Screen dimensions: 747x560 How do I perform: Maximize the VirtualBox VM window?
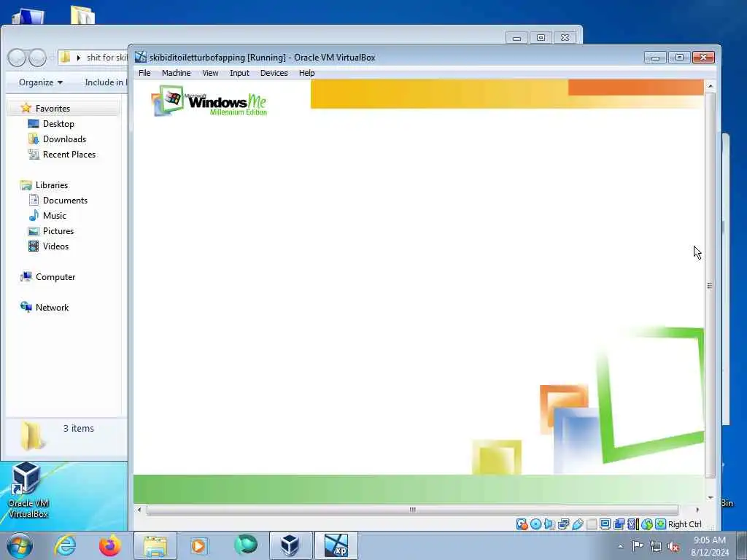679,58
